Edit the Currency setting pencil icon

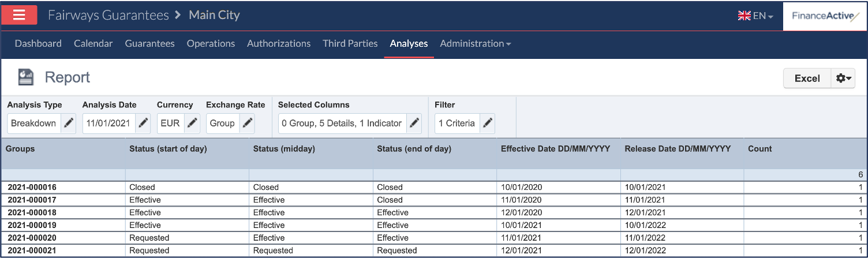click(x=192, y=123)
